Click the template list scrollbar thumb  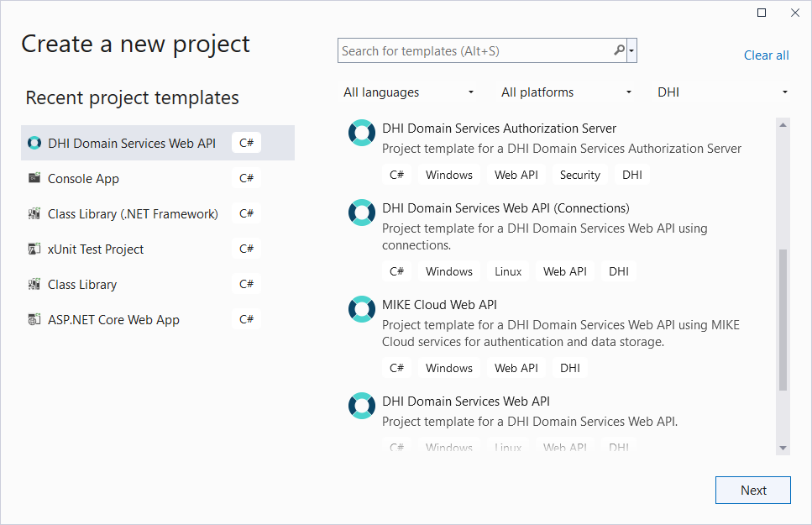[x=783, y=320]
